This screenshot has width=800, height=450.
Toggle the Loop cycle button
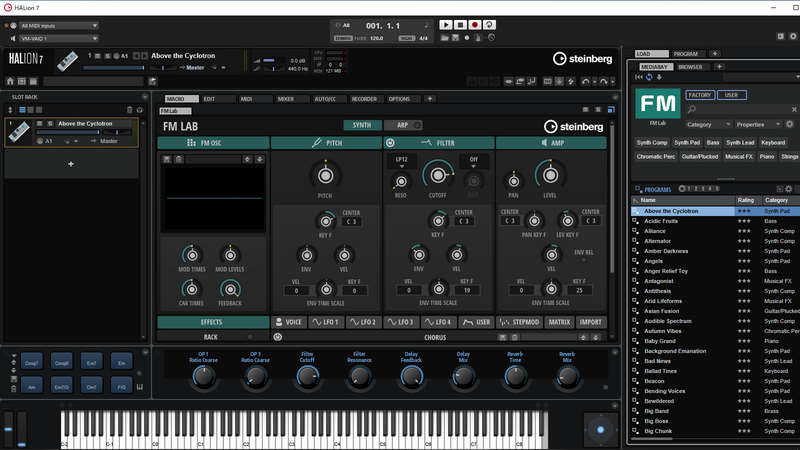click(x=489, y=25)
